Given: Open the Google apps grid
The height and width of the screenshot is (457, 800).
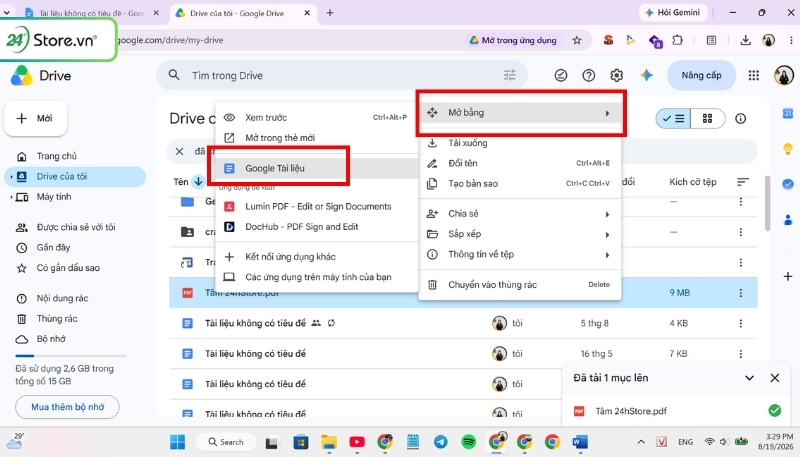Looking at the screenshot, I should pos(754,75).
